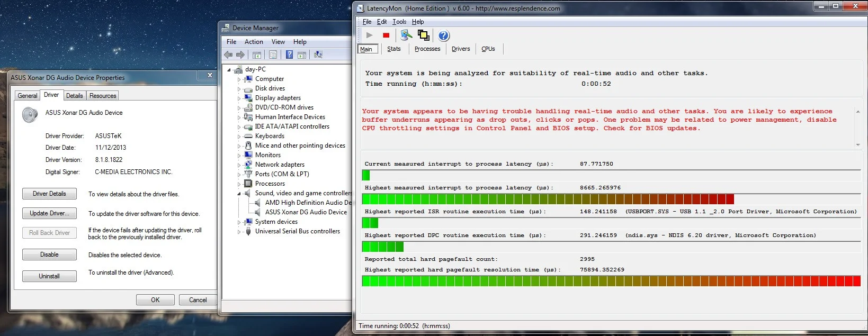868x336 pixels.
Task: Click the Keyboards icon in device tree
Action: 248,136
